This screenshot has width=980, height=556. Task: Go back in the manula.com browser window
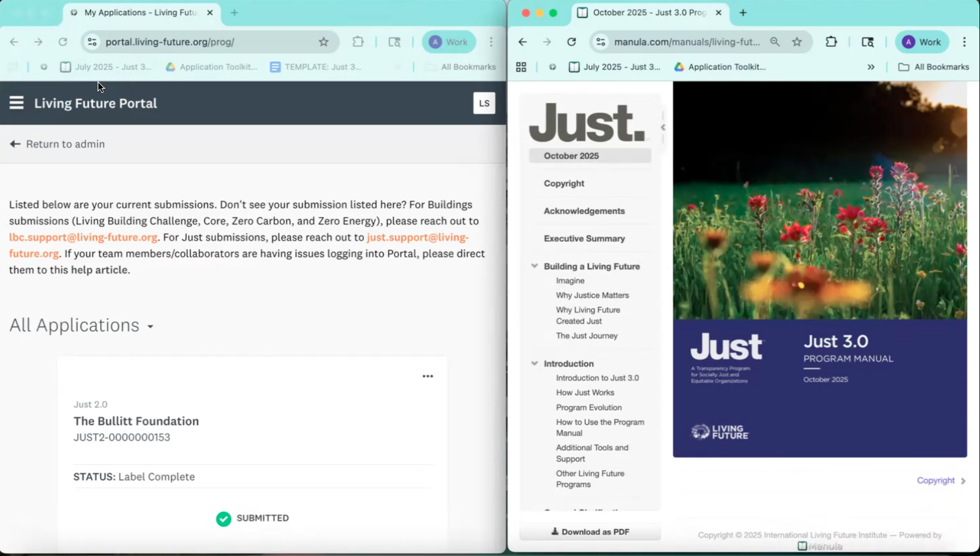(x=523, y=42)
